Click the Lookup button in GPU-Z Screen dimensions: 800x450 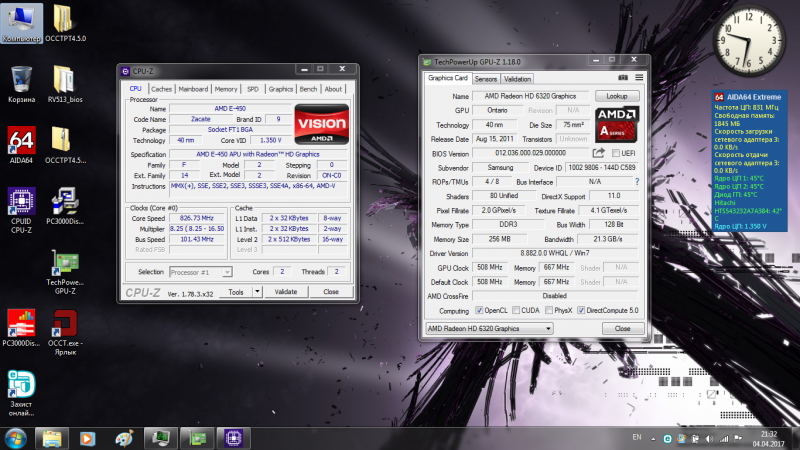pyautogui.click(x=616, y=96)
